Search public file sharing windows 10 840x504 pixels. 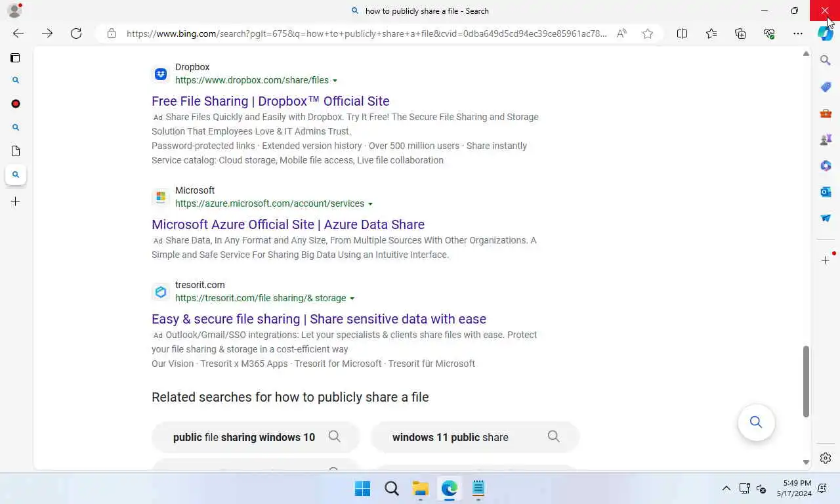[x=256, y=437]
